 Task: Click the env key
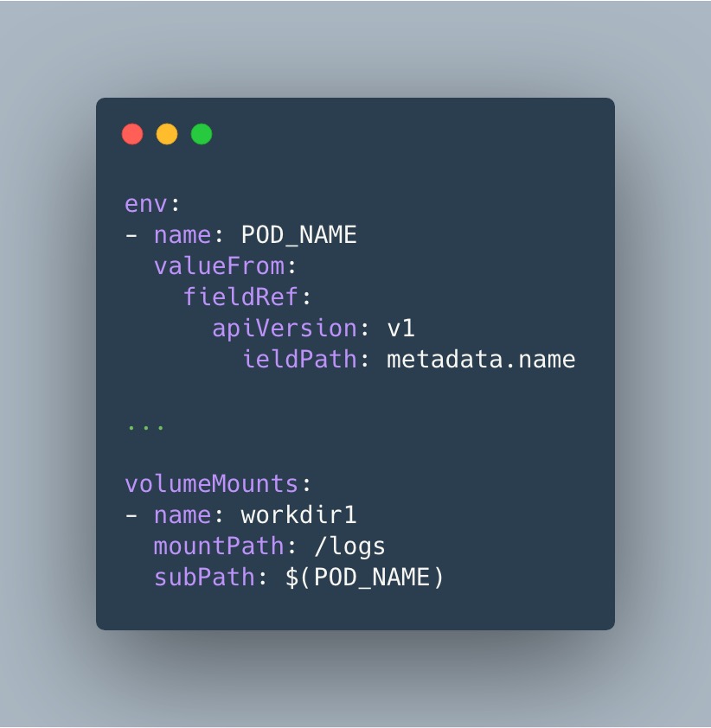pos(146,204)
